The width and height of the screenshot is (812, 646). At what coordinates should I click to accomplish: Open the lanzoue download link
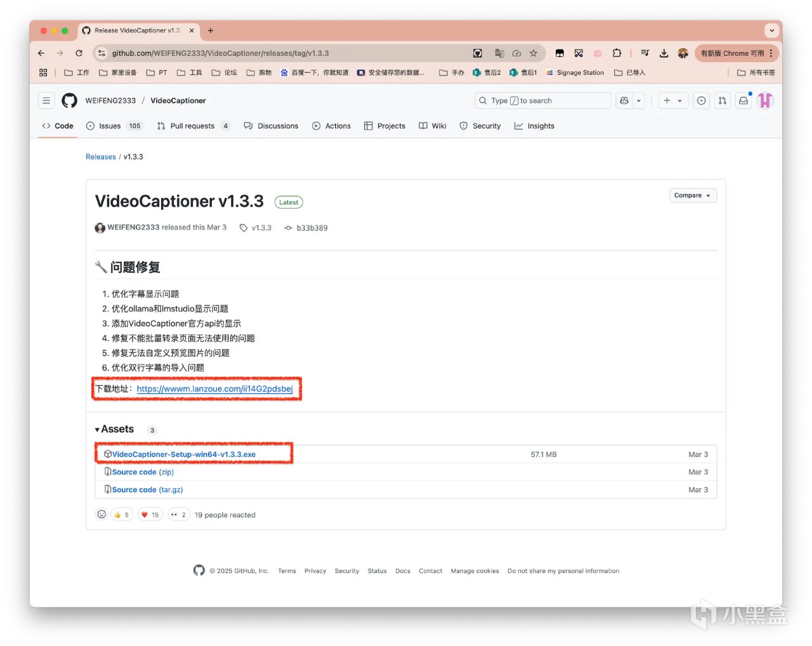(214, 389)
